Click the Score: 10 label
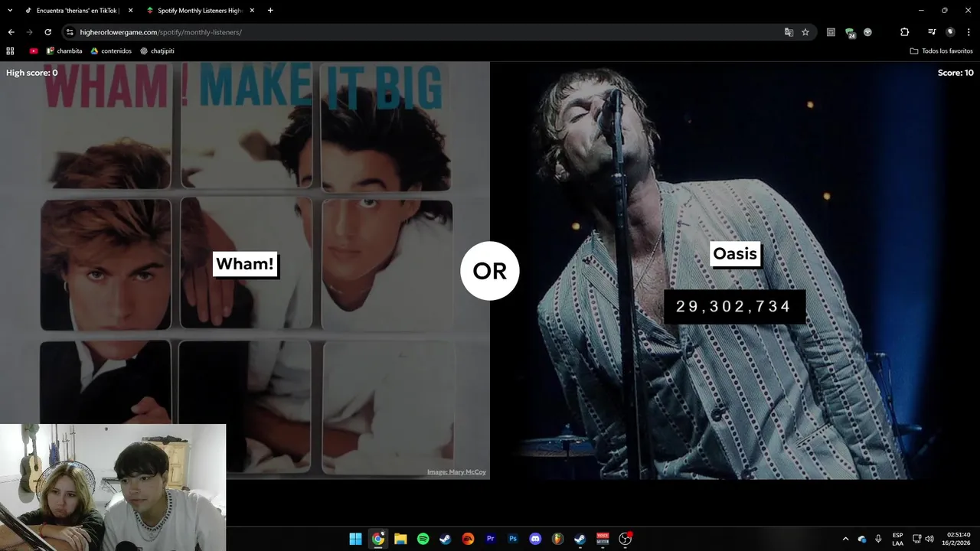The image size is (980, 551). pos(955,73)
